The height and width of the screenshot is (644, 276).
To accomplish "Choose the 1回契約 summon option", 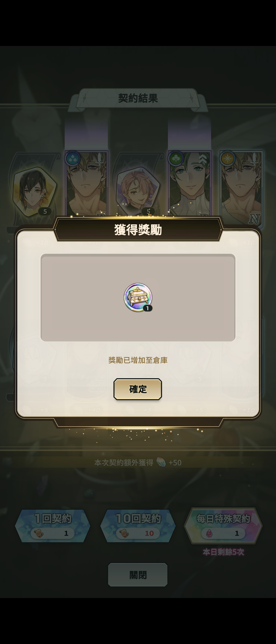I will 53,526.
